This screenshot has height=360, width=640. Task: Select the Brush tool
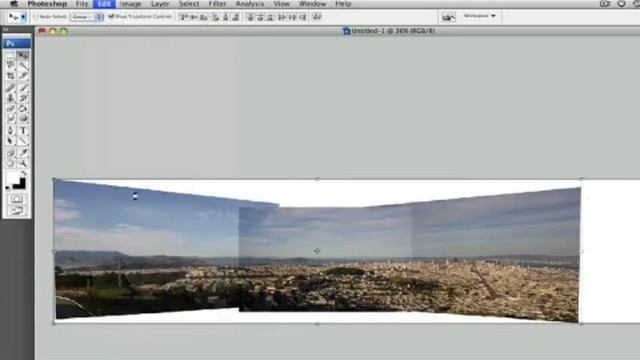(23, 88)
